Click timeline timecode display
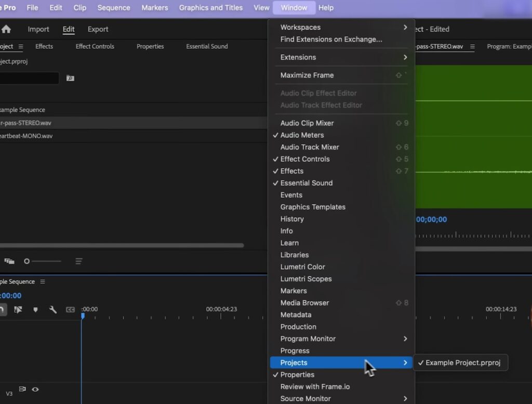Screen dimensions: 532x404 (x=11, y=295)
